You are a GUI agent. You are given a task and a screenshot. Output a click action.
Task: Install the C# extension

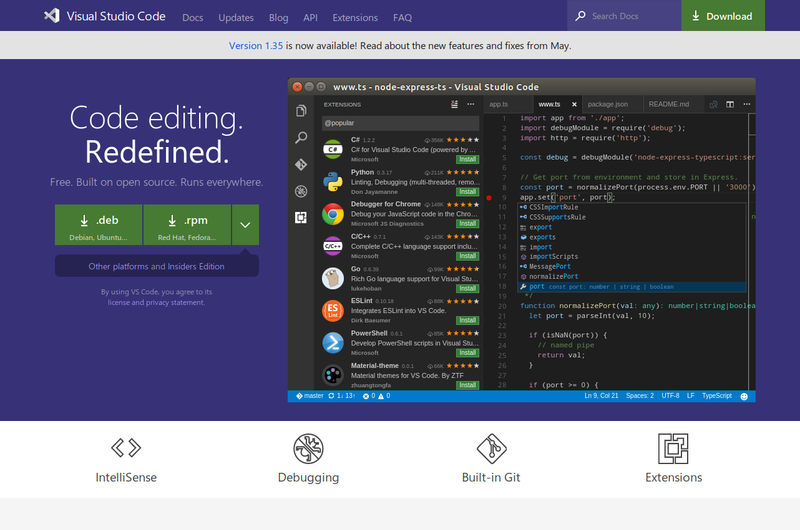[x=467, y=159]
